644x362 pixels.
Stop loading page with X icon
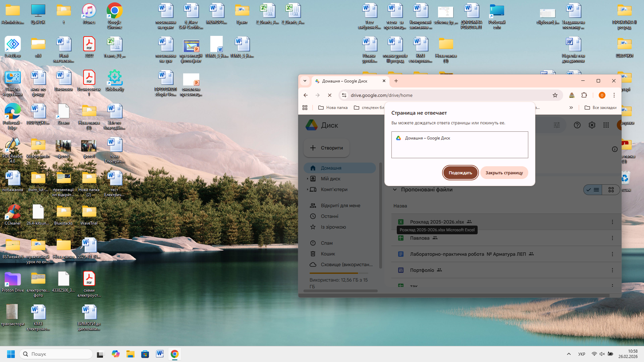click(329, 95)
